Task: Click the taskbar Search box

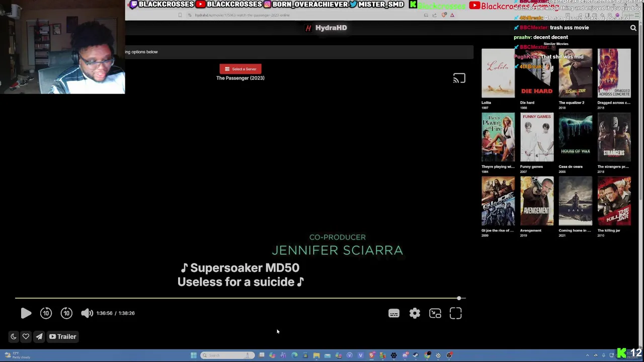Action: [227, 355]
